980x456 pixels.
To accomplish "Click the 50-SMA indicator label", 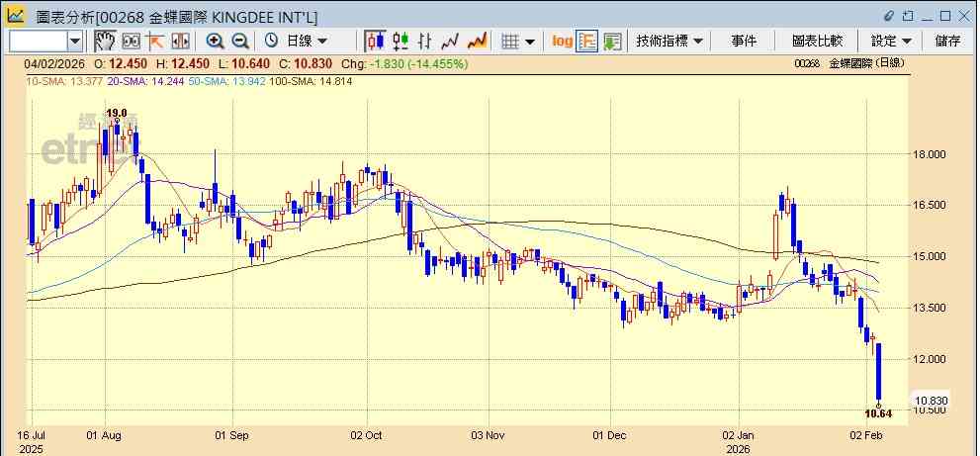I will [228, 81].
